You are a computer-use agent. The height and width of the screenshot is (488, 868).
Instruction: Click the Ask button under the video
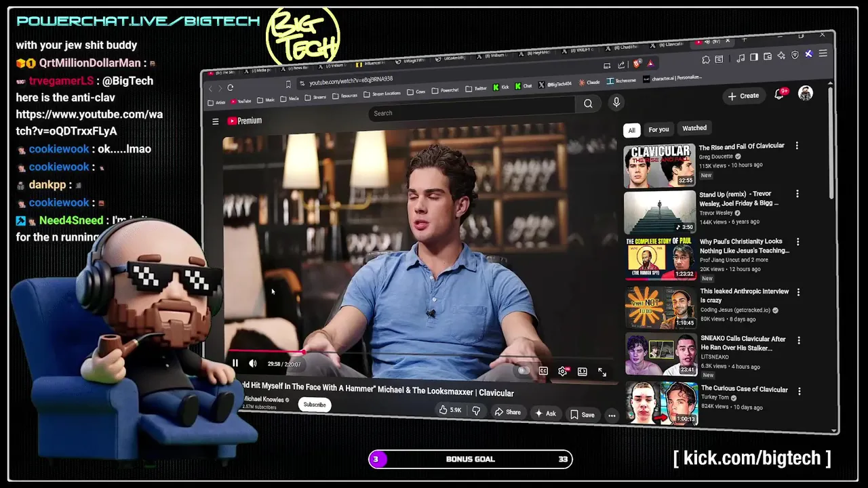pos(545,413)
